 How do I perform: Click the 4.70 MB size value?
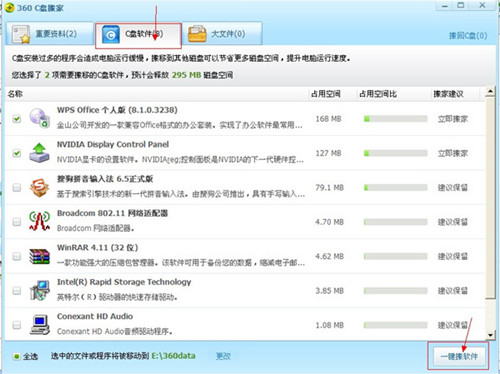tap(329, 222)
